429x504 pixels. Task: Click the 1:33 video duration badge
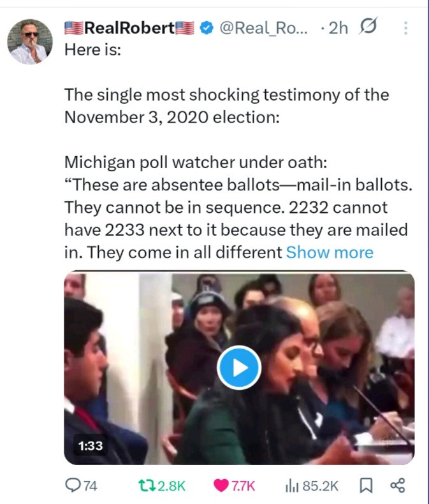91,445
